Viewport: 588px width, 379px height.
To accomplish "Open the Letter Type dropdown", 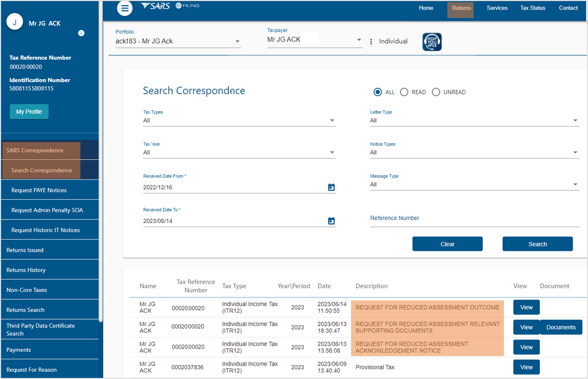I will tap(474, 121).
